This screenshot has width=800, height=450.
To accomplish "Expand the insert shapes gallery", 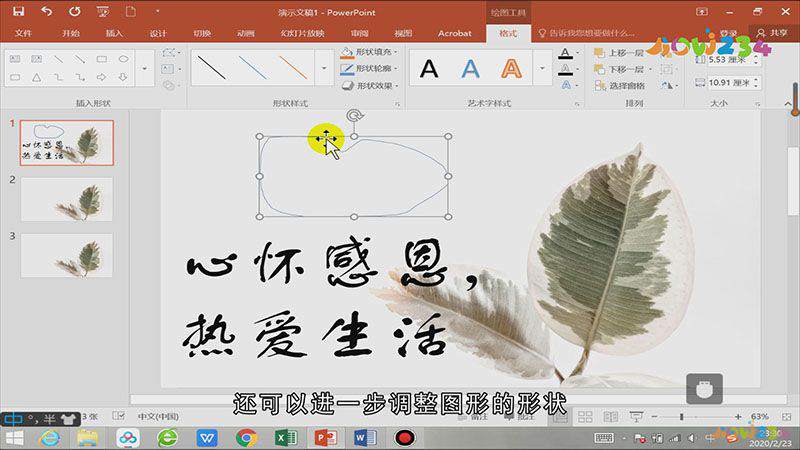I will coord(144,68).
